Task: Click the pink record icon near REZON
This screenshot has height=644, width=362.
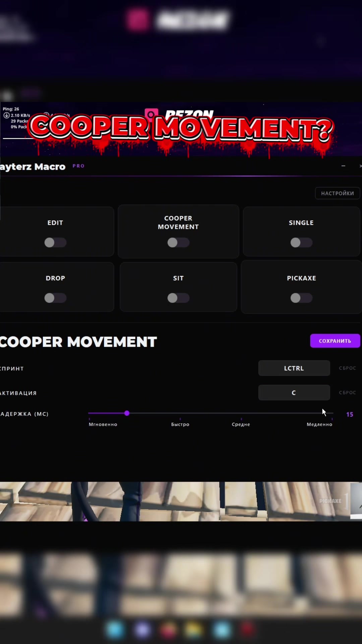Action: [x=151, y=115]
